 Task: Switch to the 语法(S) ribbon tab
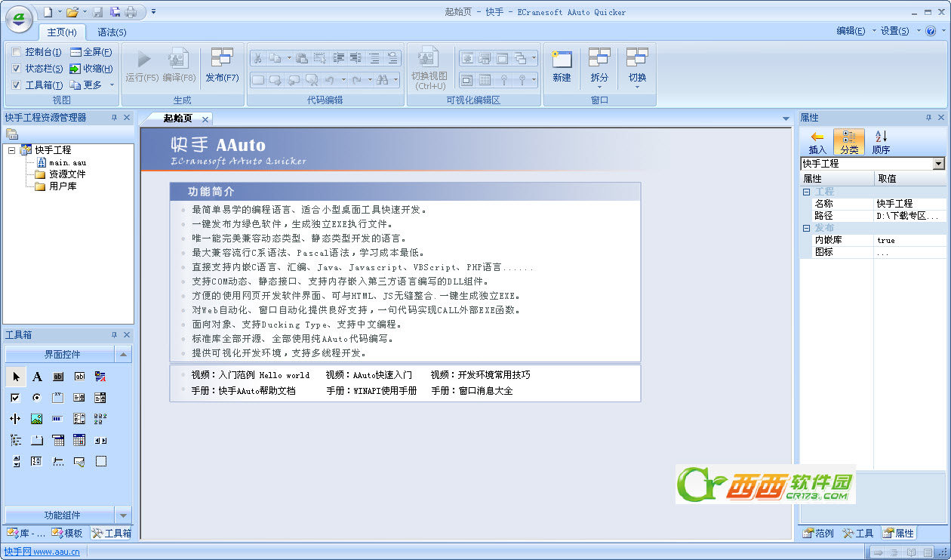[112, 32]
